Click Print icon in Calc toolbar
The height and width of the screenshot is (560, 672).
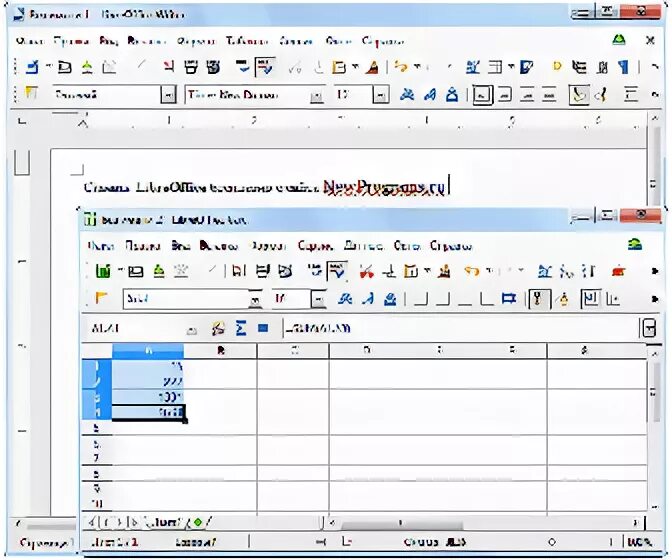coord(263,271)
